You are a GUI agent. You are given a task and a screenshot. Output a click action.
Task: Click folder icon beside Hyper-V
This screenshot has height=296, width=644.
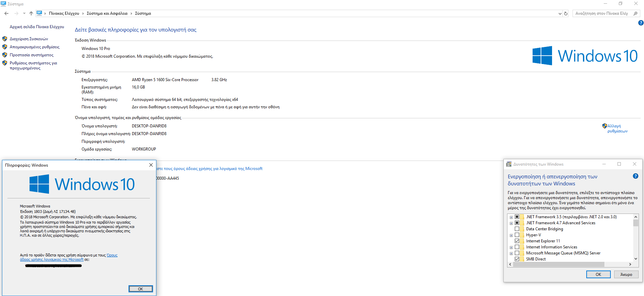tap(522, 235)
